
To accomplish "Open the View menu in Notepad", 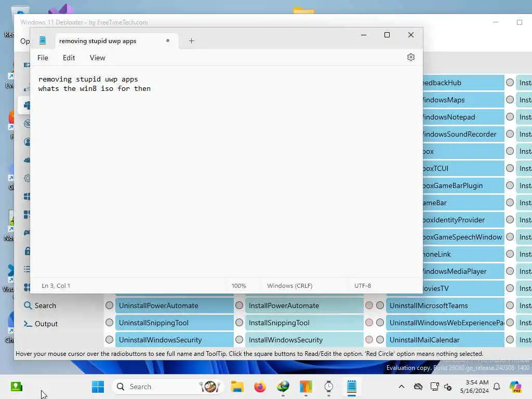I will click(97, 58).
